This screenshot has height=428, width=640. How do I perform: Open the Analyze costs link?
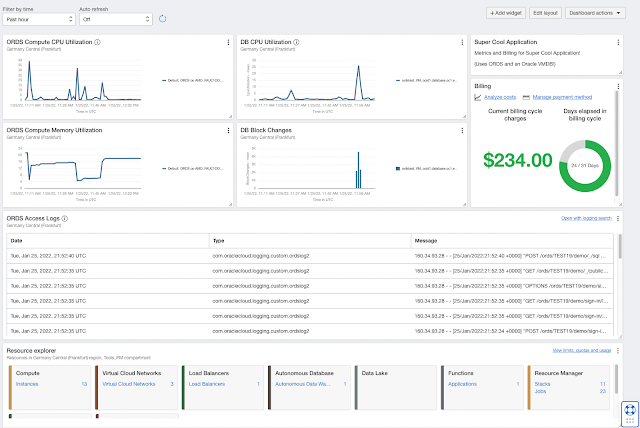tap(500, 97)
